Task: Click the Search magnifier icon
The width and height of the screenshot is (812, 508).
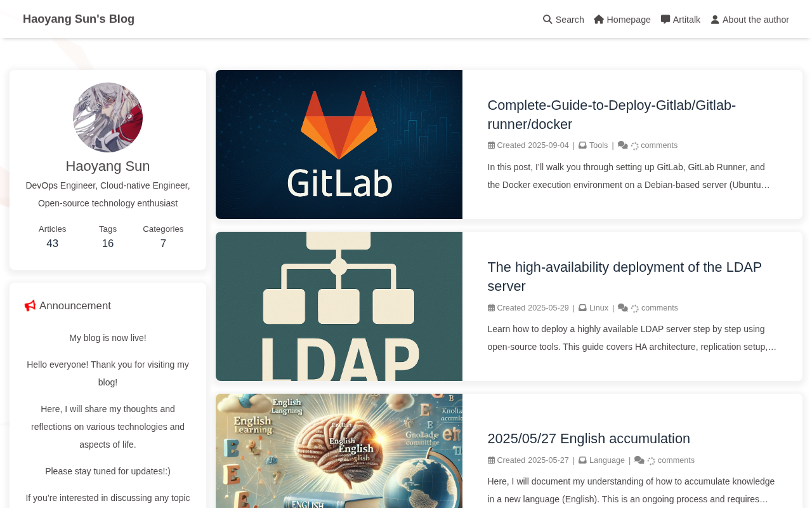Action: 547,20
